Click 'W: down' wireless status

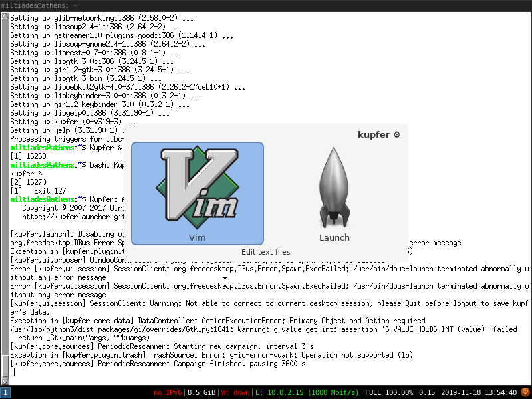(235, 393)
